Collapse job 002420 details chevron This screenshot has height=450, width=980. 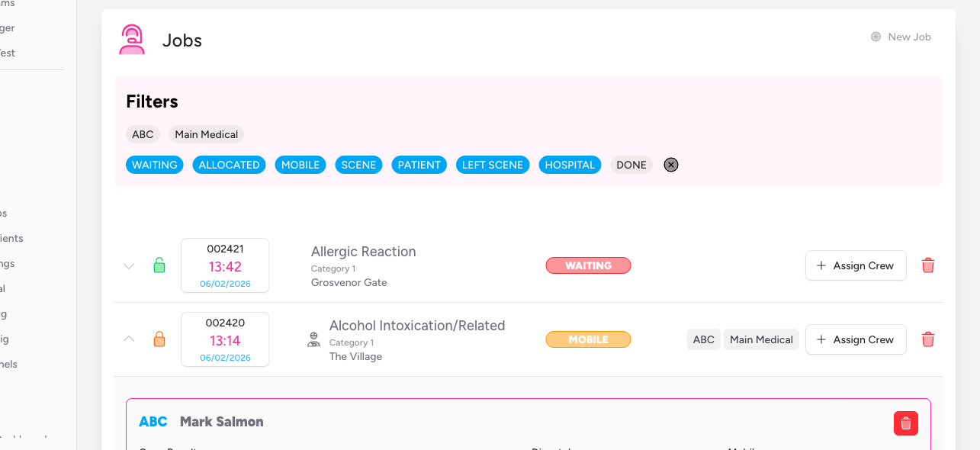[129, 339]
